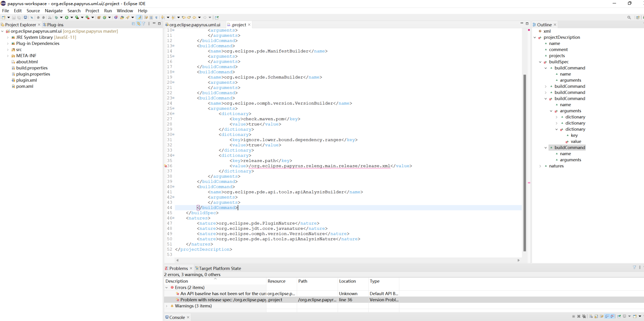This screenshot has width=644, height=321.
Task: Click the Open a Terminal toolbar icon
Action: coord(26,17)
